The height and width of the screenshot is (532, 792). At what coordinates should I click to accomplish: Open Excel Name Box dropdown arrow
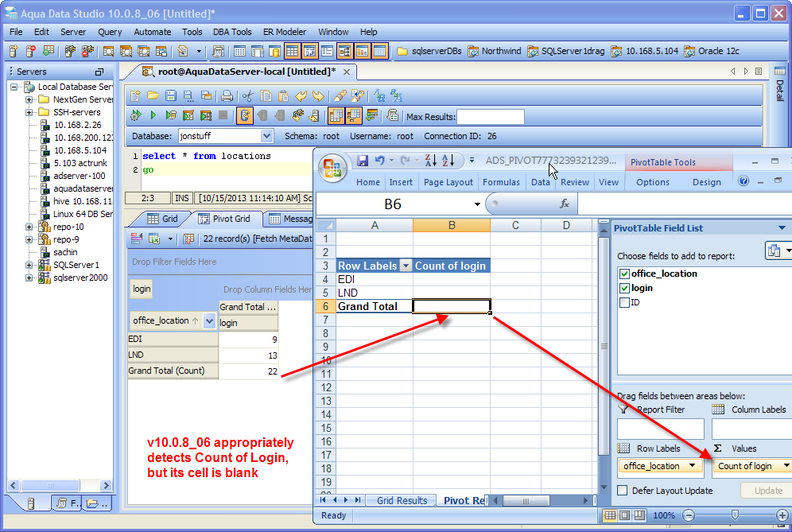477,204
